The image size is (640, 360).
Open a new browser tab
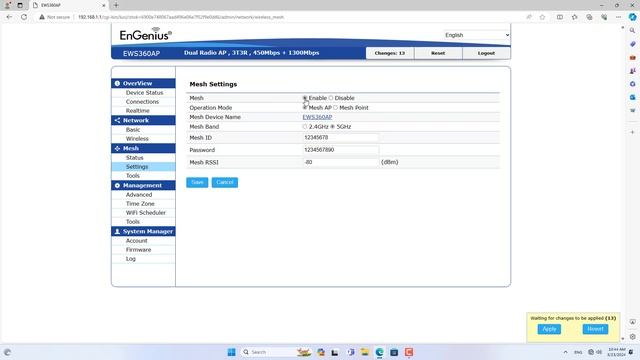point(116,5)
